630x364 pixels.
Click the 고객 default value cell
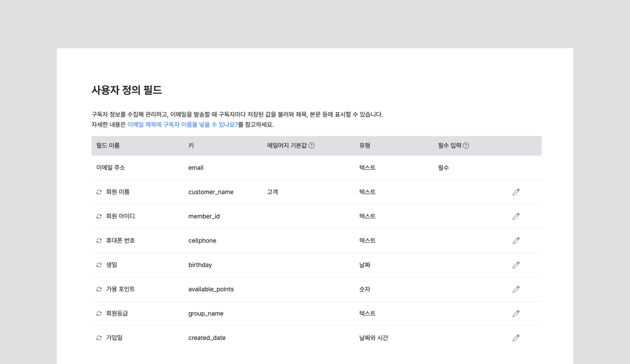click(x=273, y=192)
